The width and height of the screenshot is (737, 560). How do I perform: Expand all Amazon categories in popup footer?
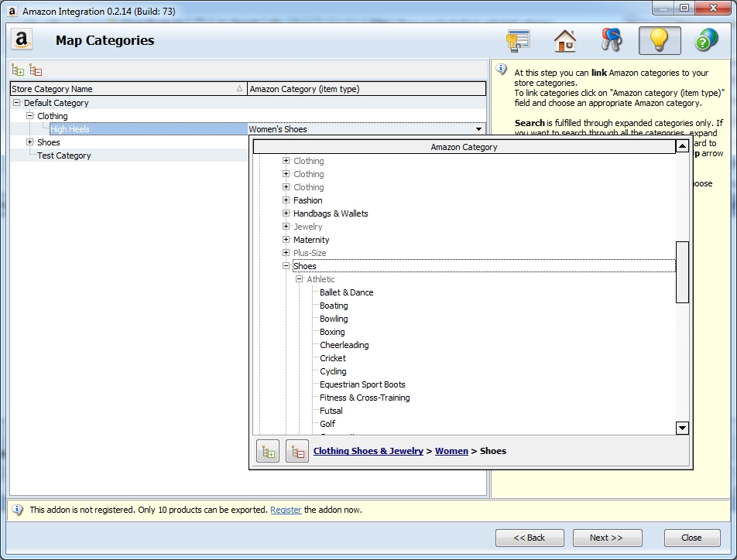click(268, 452)
